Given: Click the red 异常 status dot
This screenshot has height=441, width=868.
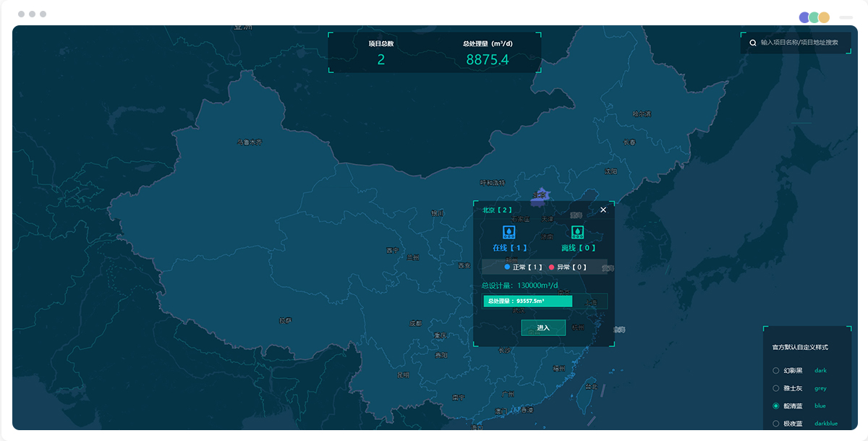Looking at the screenshot, I should [x=552, y=267].
